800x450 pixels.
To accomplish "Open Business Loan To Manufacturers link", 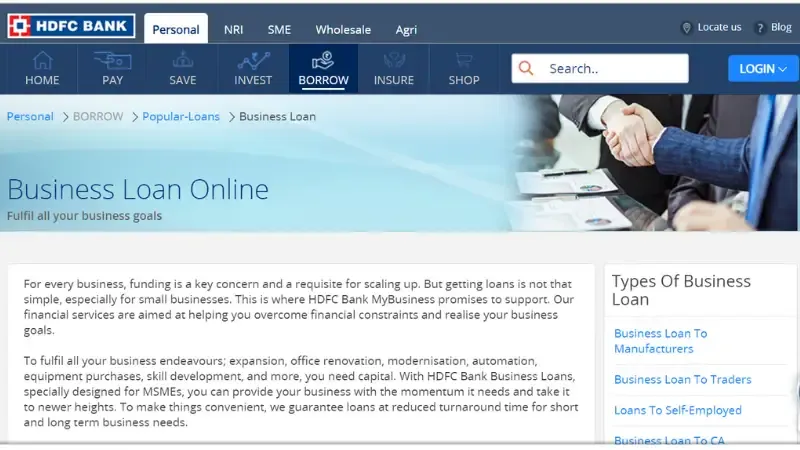I will (661, 341).
